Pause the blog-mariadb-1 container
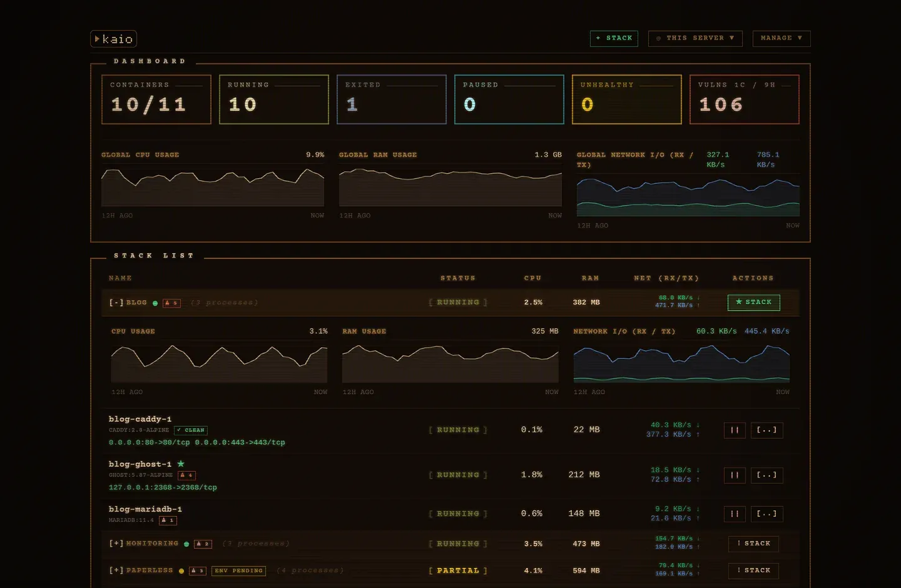 735,514
